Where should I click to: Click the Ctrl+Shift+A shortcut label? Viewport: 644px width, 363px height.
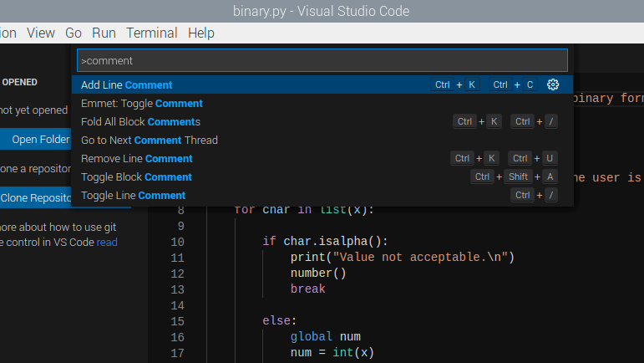[x=515, y=176]
